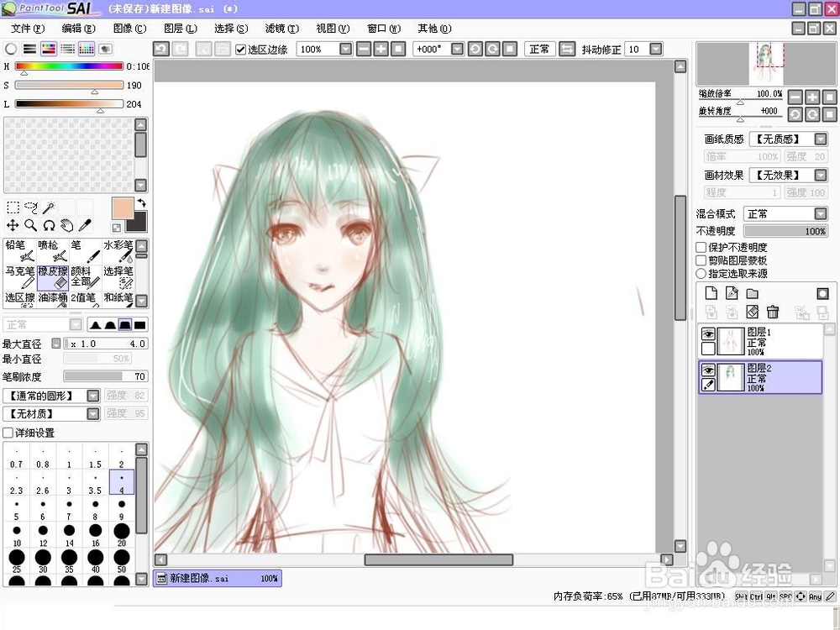Open 混合模式 blend mode dropdown
This screenshot has height=630, width=840.
coord(820,213)
